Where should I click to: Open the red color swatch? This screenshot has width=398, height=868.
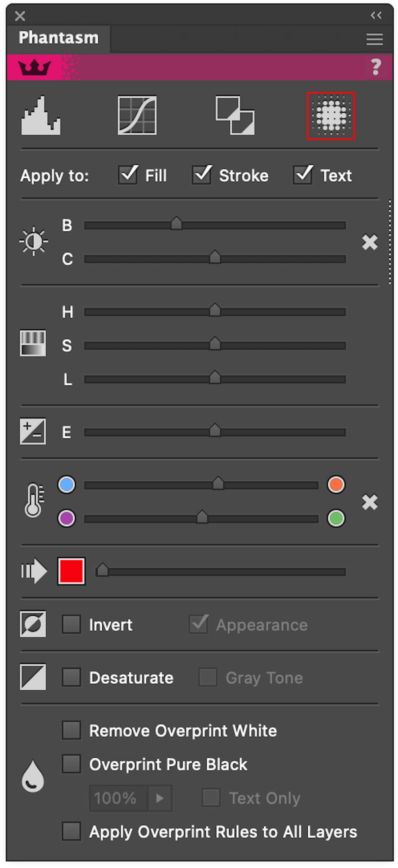point(71,571)
